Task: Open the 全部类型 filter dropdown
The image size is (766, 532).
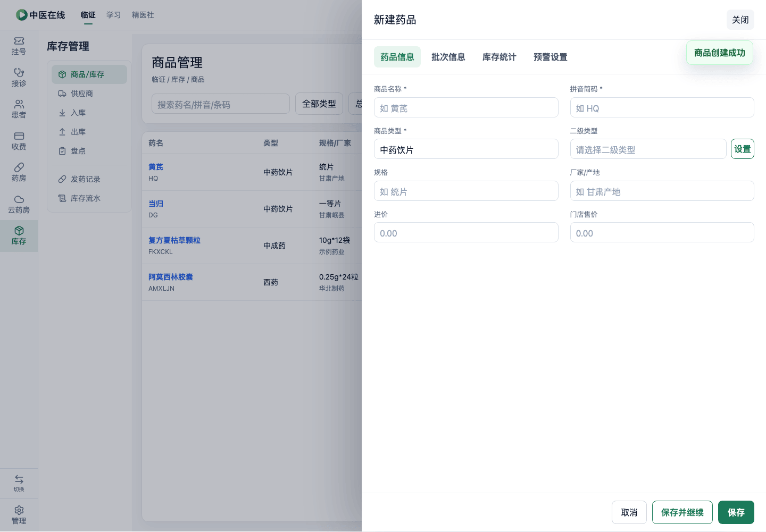Action: point(319,104)
